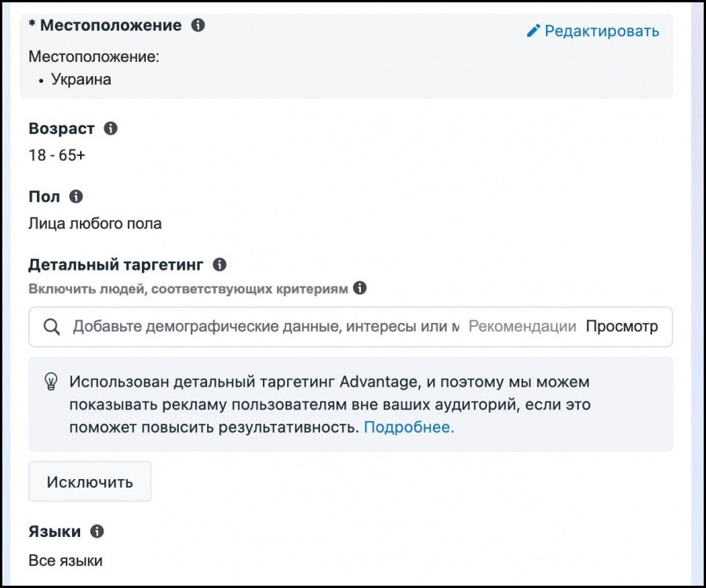This screenshot has height=588, width=706.
Task: Click the info icon next to Возраст
Action: 111,129
